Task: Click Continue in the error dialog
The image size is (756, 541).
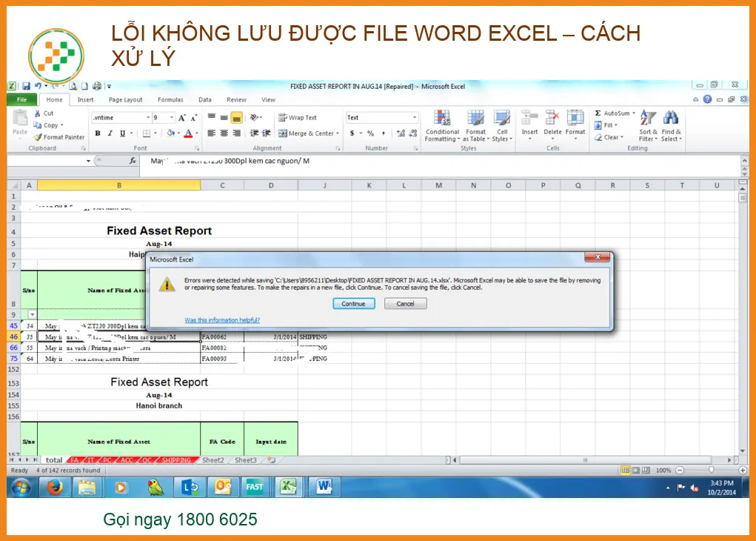Action: [x=354, y=304]
